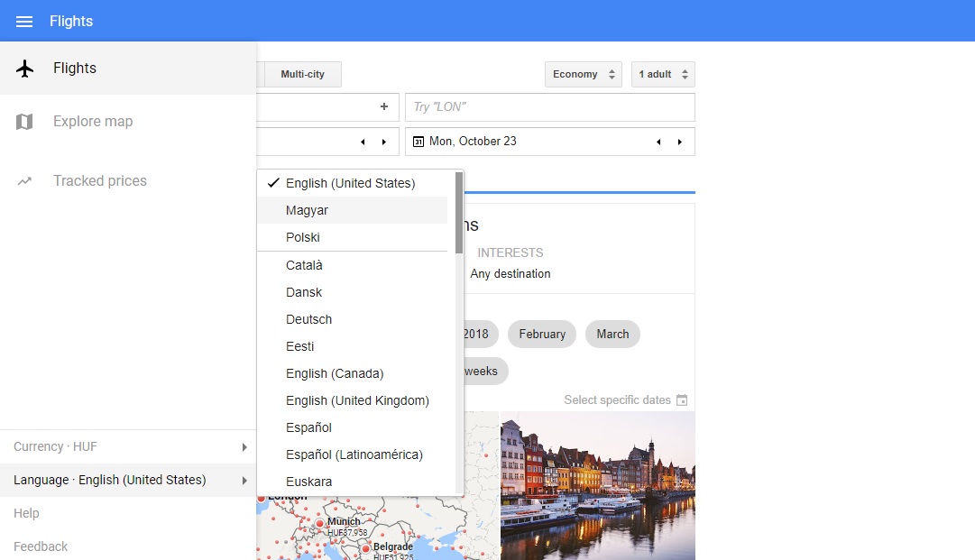This screenshot has height=560, width=975.
Task: Open the Feedback link
Action: point(41,546)
